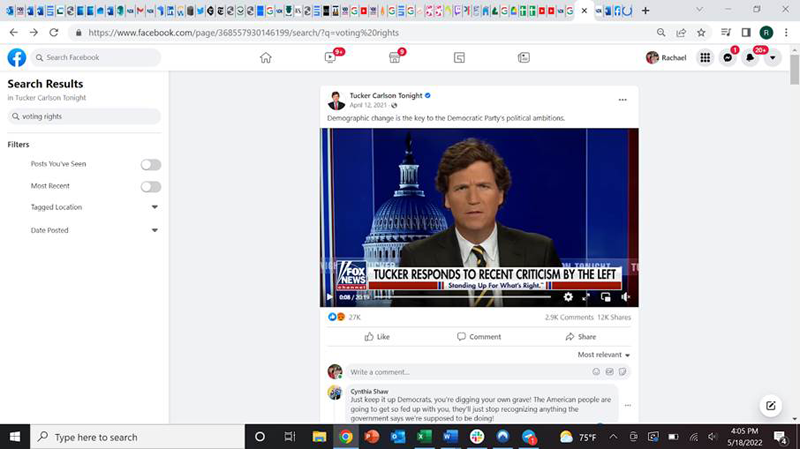The width and height of the screenshot is (800, 449).
Task: Open the Facebook home logo
Action: point(16,58)
